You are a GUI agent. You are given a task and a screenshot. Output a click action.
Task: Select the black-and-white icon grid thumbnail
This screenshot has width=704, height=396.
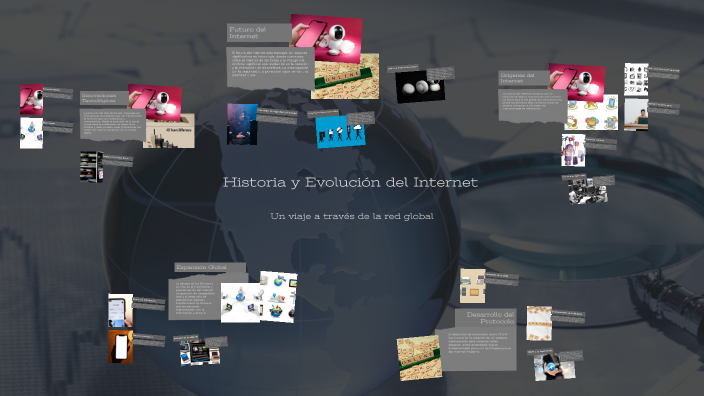click(x=636, y=79)
